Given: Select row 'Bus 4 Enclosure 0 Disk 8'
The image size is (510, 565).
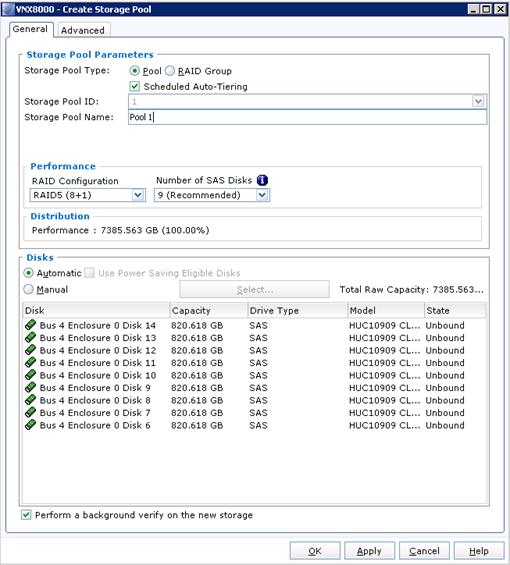Looking at the screenshot, I should coord(254,400).
